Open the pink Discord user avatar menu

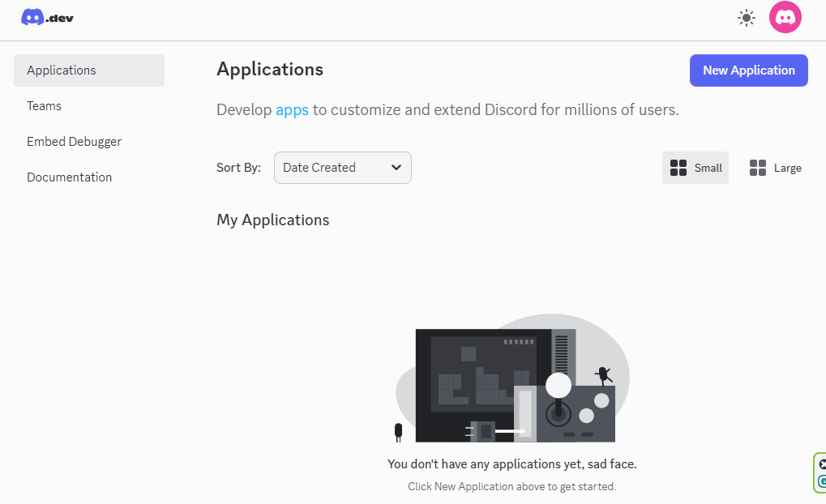coord(785,17)
